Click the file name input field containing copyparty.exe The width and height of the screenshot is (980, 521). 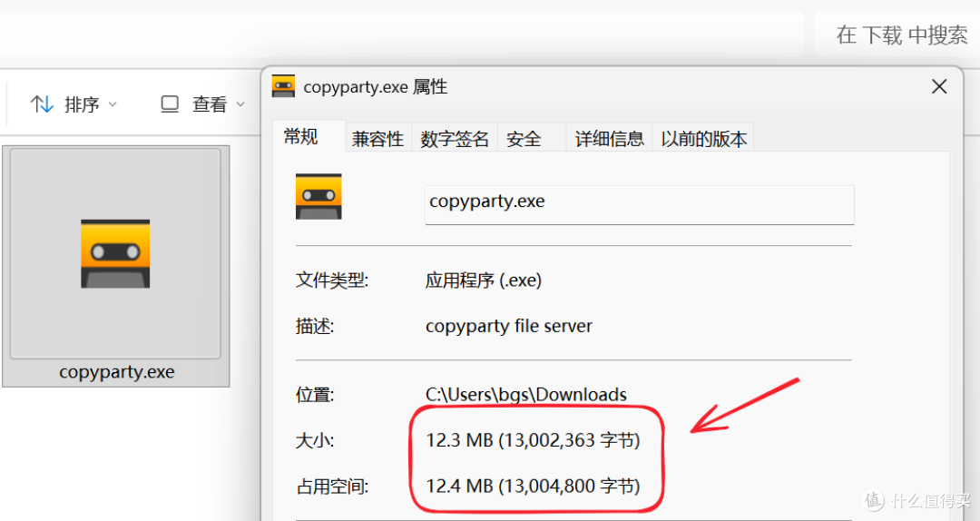click(640, 204)
